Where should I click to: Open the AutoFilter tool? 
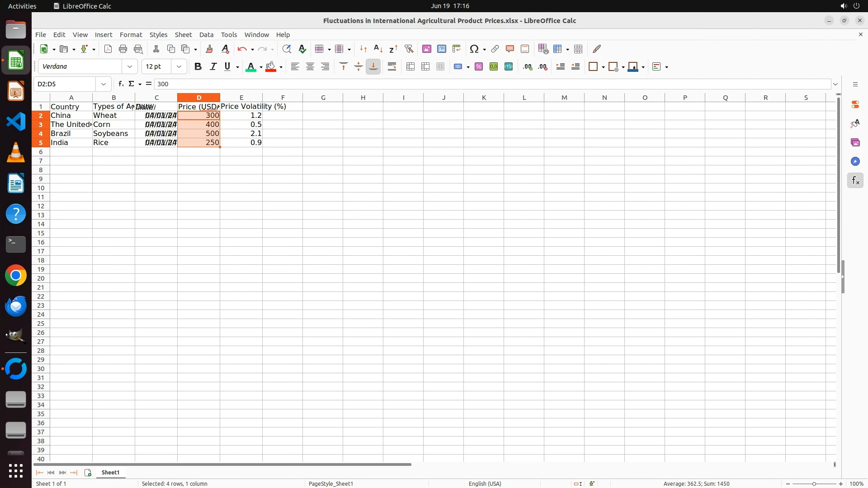pyautogui.click(x=409, y=49)
